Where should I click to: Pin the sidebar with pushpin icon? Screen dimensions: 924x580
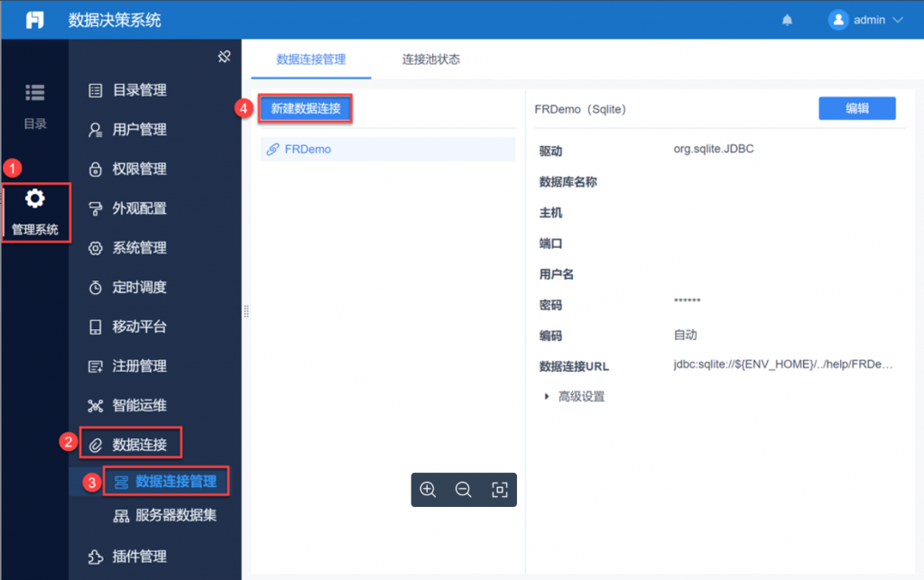225,57
